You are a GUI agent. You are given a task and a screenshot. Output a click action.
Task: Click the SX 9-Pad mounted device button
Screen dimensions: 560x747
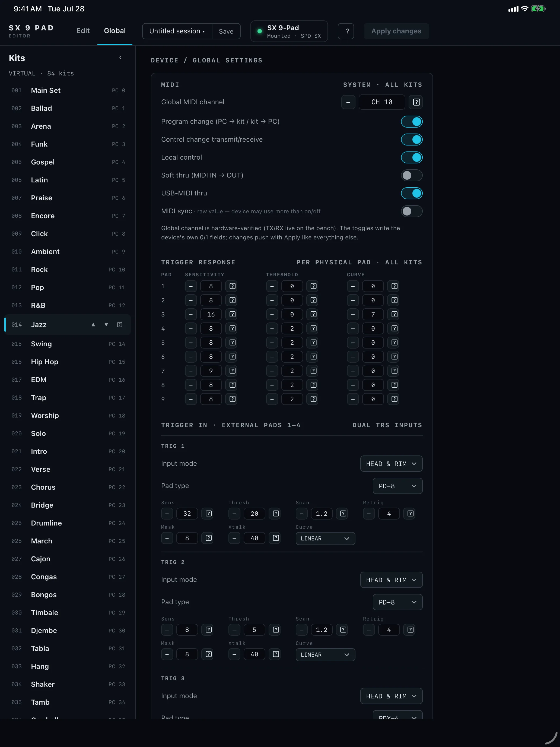(289, 31)
